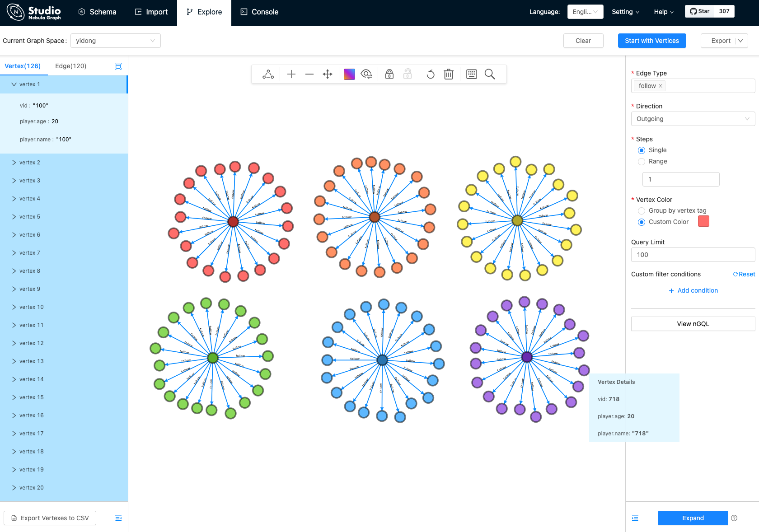Delete selection with the trash icon
This screenshot has height=532, width=759.
click(449, 74)
